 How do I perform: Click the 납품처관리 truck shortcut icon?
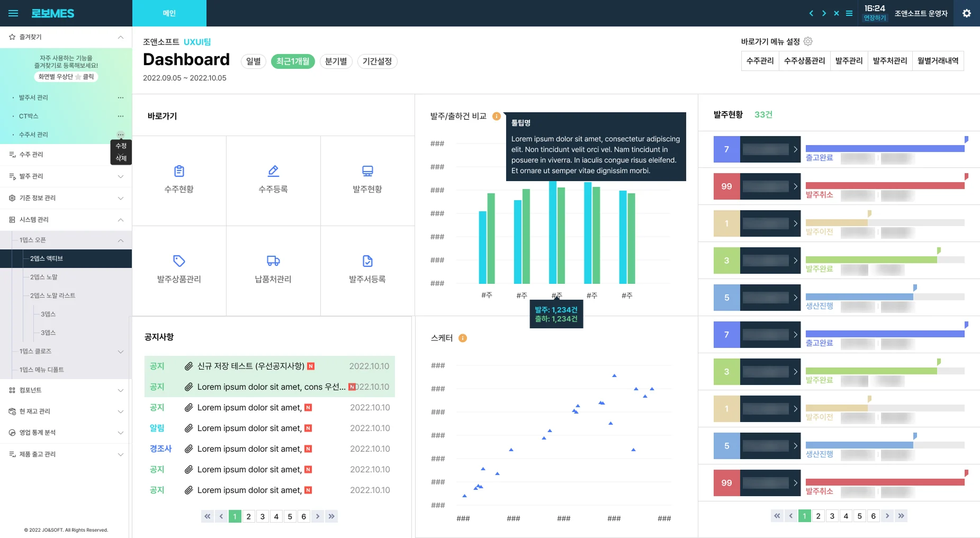coord(273,261)
